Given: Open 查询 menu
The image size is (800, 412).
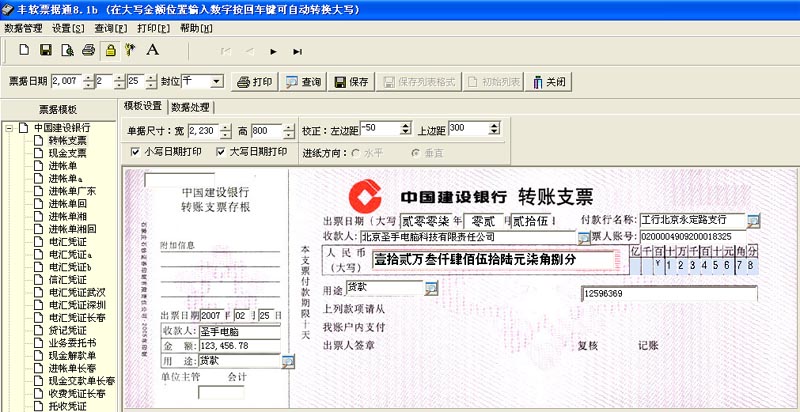Looking at the screenshot, I should click(x=111, y=28).
